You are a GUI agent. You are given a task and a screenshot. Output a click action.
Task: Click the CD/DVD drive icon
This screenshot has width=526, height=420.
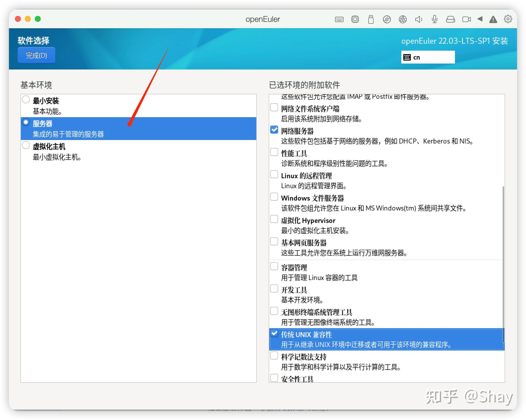387,19
